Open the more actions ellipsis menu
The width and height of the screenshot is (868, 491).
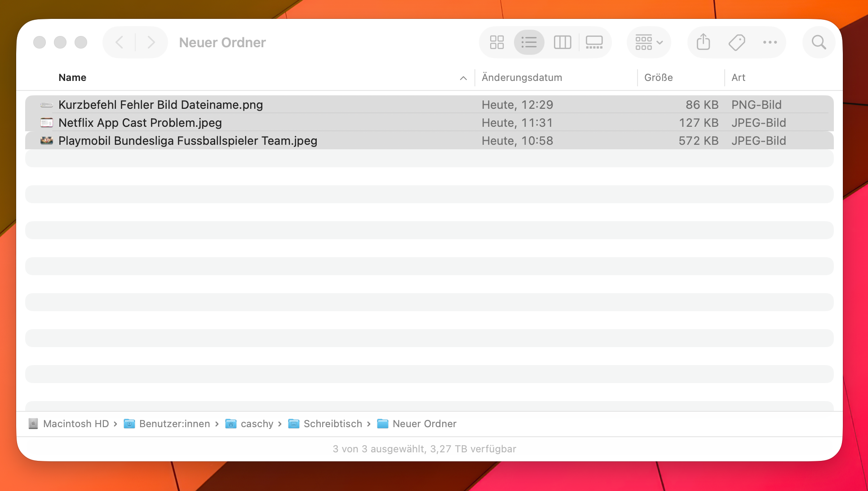(x=770, y=42)
